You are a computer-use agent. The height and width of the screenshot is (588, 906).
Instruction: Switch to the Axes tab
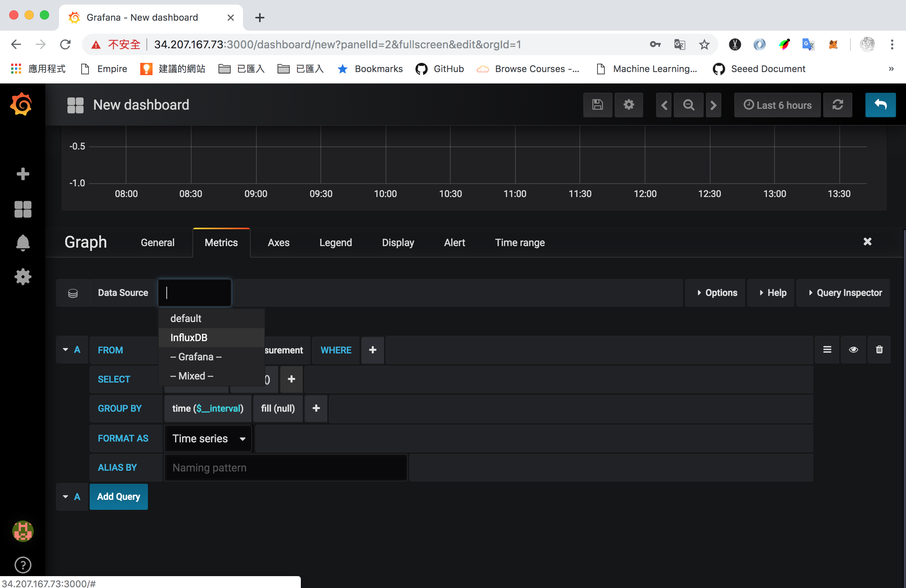[279, 243]
